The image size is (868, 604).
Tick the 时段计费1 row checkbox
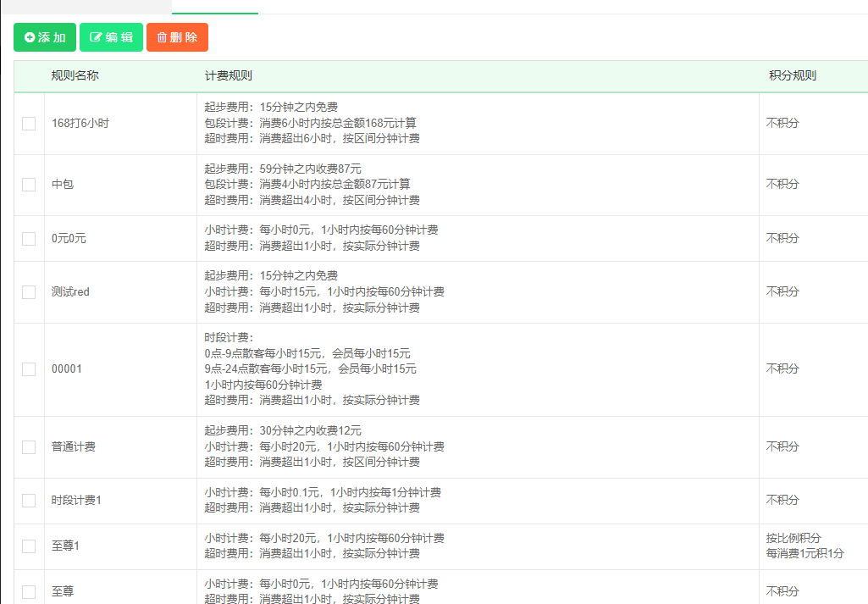[x=29, y=501]
